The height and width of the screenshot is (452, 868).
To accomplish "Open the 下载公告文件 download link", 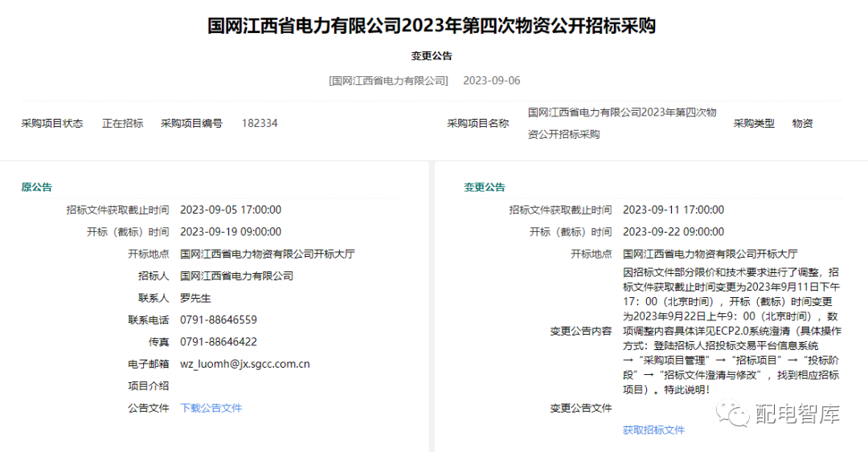I will (211, 408).
